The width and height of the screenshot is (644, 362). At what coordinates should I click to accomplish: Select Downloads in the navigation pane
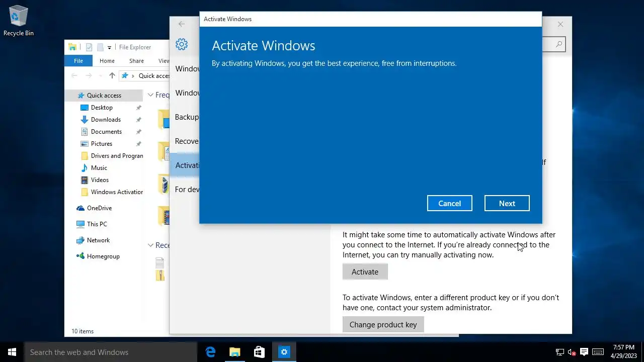[x=106, y=119]
